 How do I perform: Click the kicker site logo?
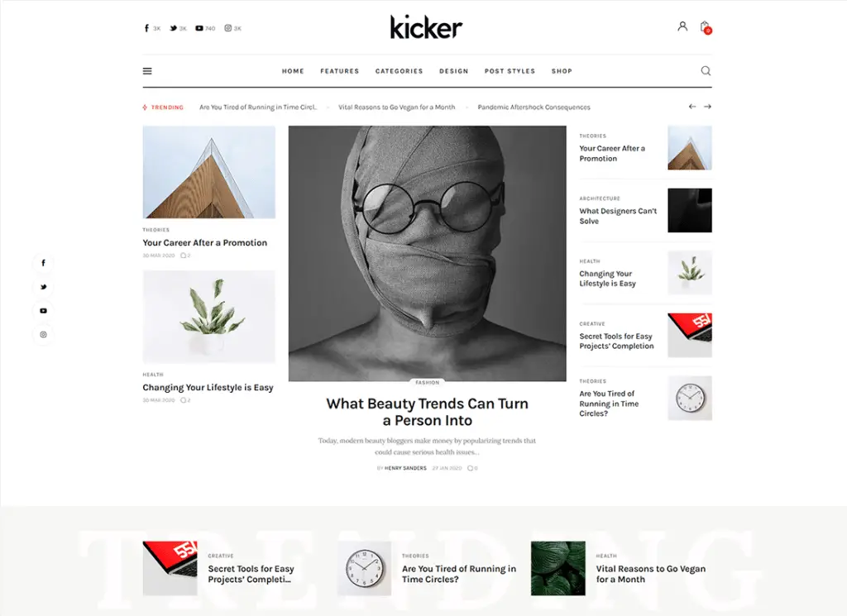coord(426,27)
